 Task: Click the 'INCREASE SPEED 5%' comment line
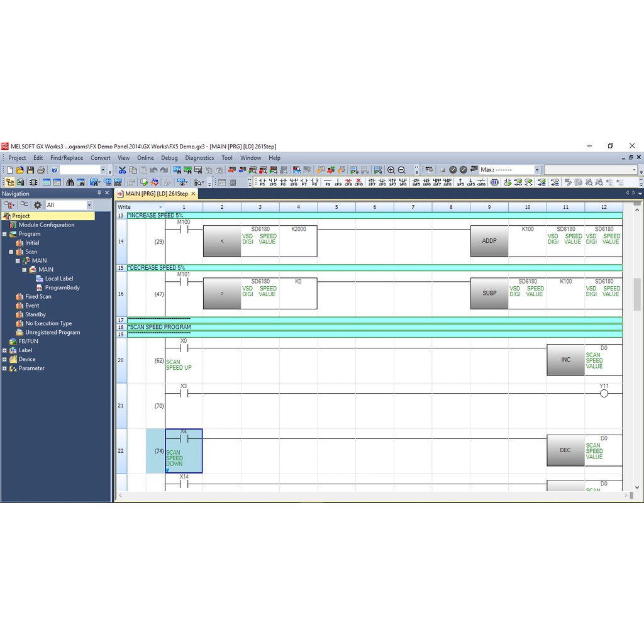click(375, 216)
